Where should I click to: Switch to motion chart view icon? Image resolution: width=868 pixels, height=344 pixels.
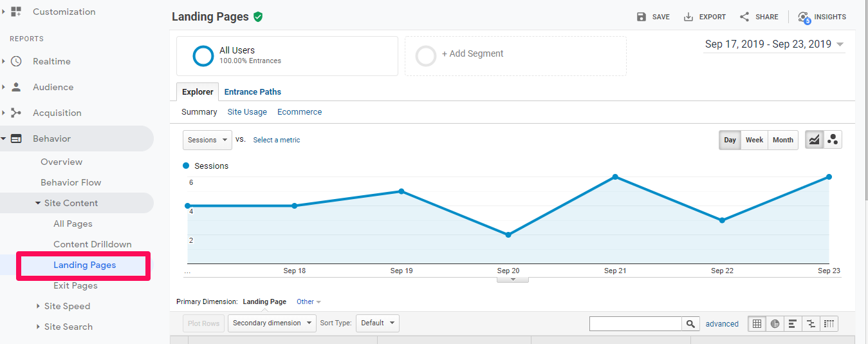833,140
